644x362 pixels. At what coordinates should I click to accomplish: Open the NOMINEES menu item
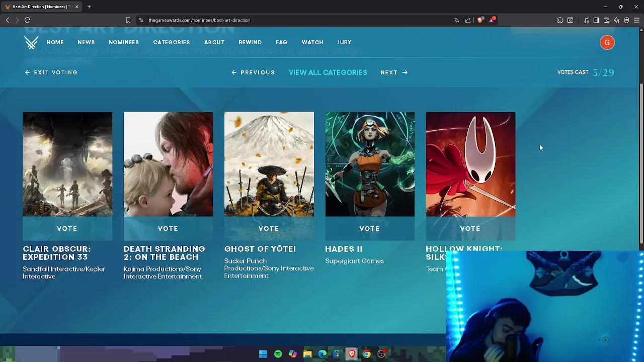(124, 42)
